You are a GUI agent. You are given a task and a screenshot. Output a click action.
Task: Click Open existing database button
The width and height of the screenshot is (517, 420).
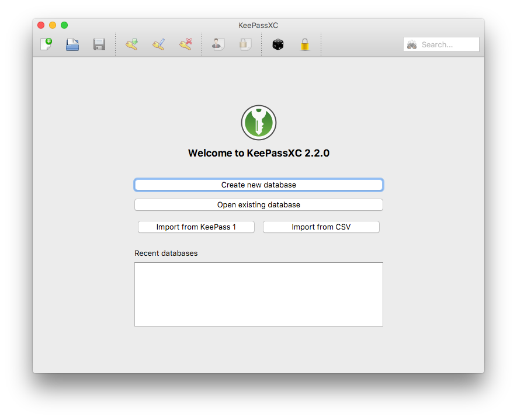pos(258,204)
